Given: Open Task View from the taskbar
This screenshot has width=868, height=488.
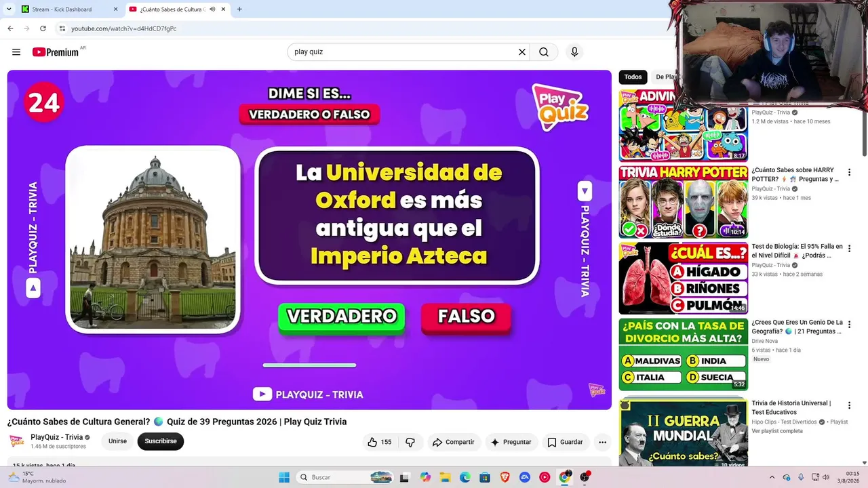Looking at the screenshot, I should pyautogui.click(x=405, y=477).
